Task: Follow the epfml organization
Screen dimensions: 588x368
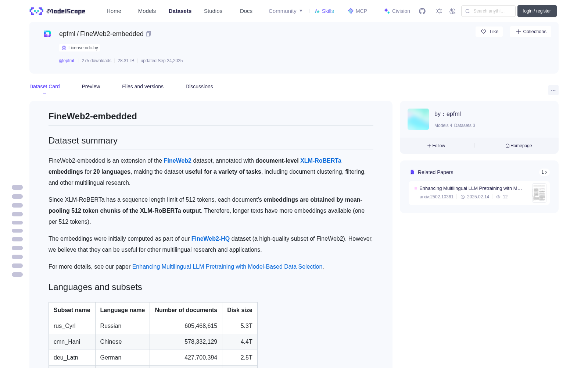Action: click(x=436, y=146)
